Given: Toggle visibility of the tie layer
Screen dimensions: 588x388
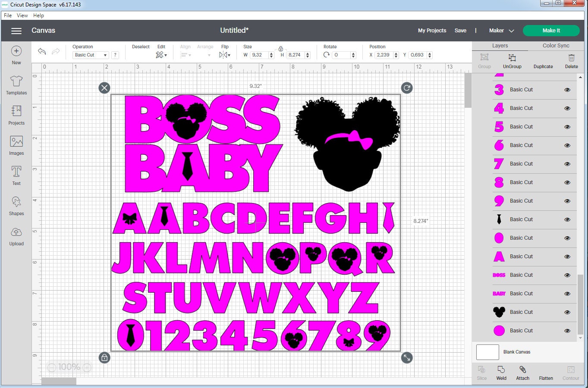Looking at the screenshot, I should (x=566, y=219).
